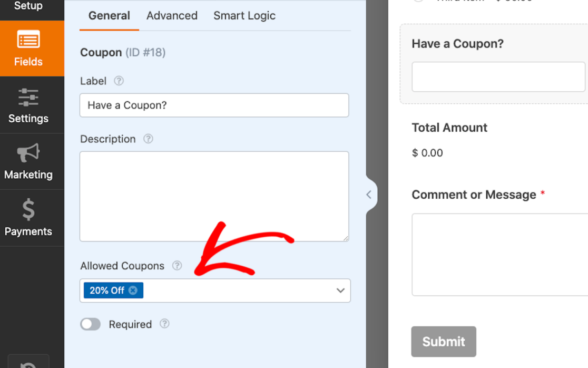This screenshot has width=588, height=368.
Task: Click the help icon beside Required
Action: (x=164, y=324)
